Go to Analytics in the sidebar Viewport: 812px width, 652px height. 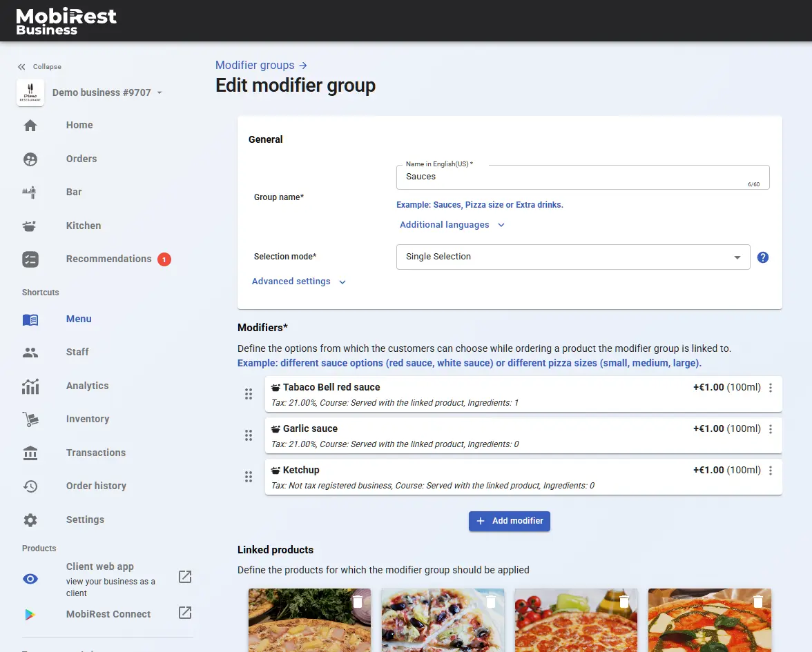click(x=87, y=386)
